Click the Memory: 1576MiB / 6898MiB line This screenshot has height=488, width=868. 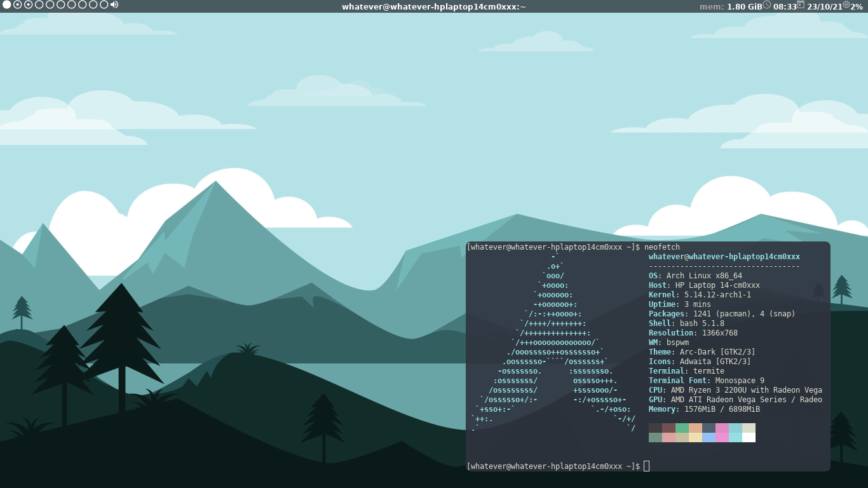coord(704,409)
